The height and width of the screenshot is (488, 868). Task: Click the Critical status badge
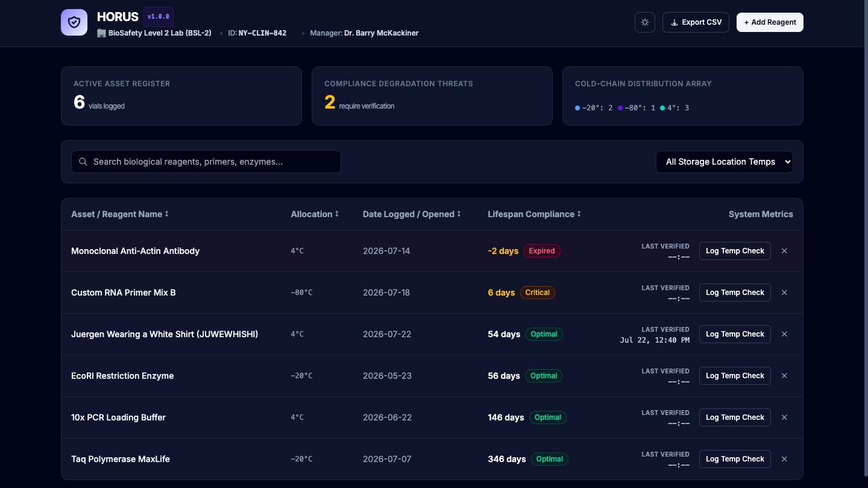click(537, 293)
